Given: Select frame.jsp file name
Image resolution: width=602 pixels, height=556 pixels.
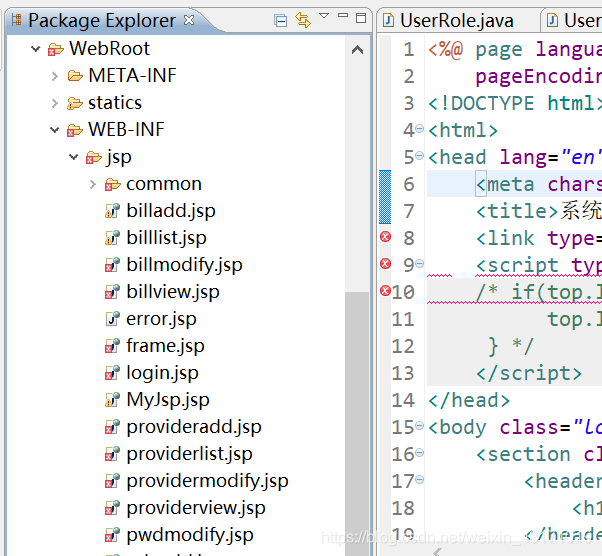Looking at the screenshot, I should click(165, 346).
